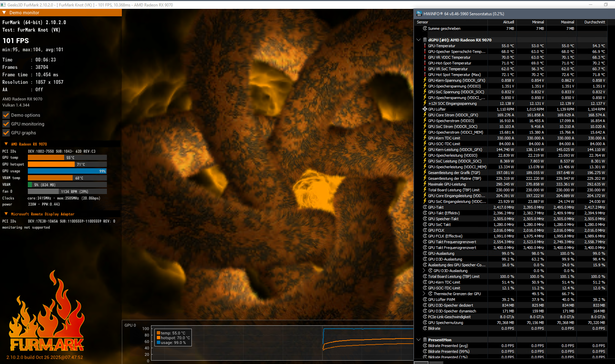Click the fan icon next to GPU Lüfter

click(425, 109)
